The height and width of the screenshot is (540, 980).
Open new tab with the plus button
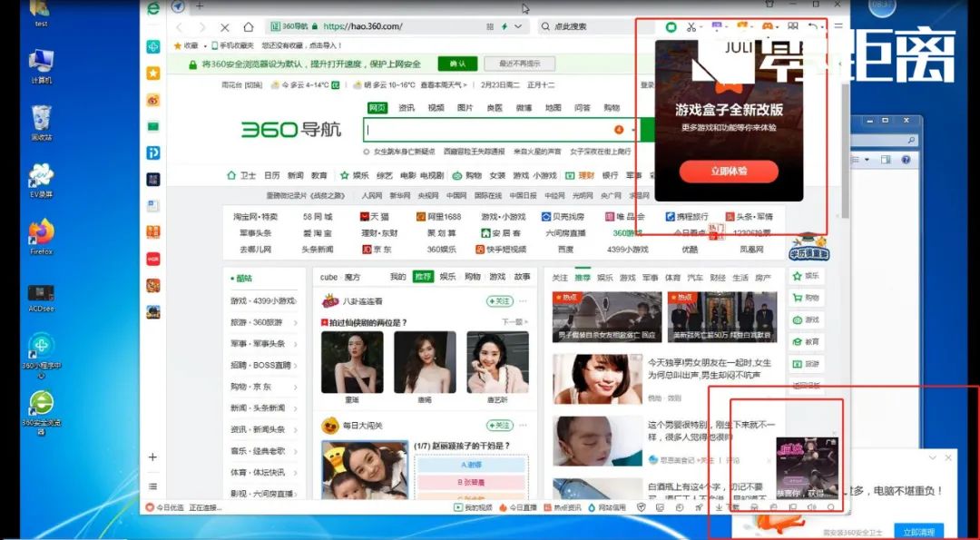pos(200,6)
